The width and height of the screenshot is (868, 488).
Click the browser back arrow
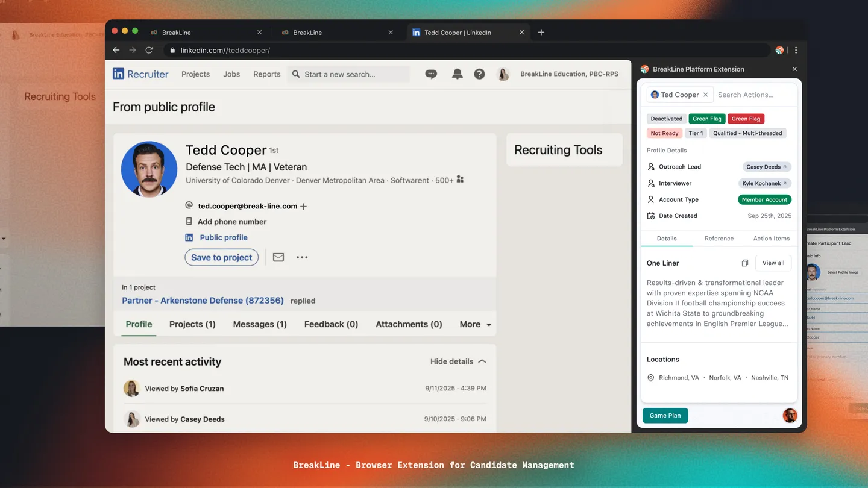[116, 50]
